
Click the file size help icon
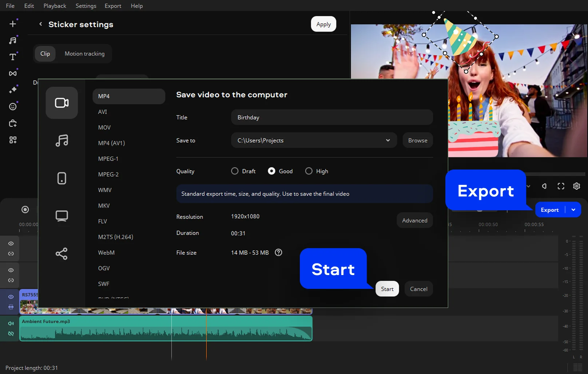tap(278, 252)
